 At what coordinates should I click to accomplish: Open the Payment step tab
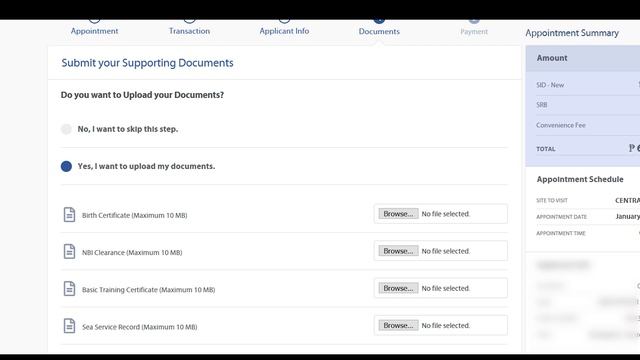(x=474, y=32)
